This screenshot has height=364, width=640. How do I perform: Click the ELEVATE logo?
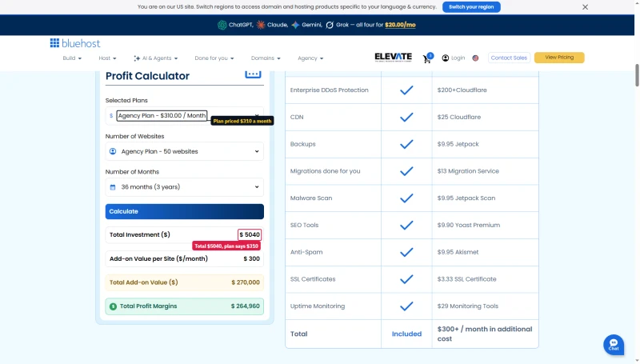coord(393,58)
